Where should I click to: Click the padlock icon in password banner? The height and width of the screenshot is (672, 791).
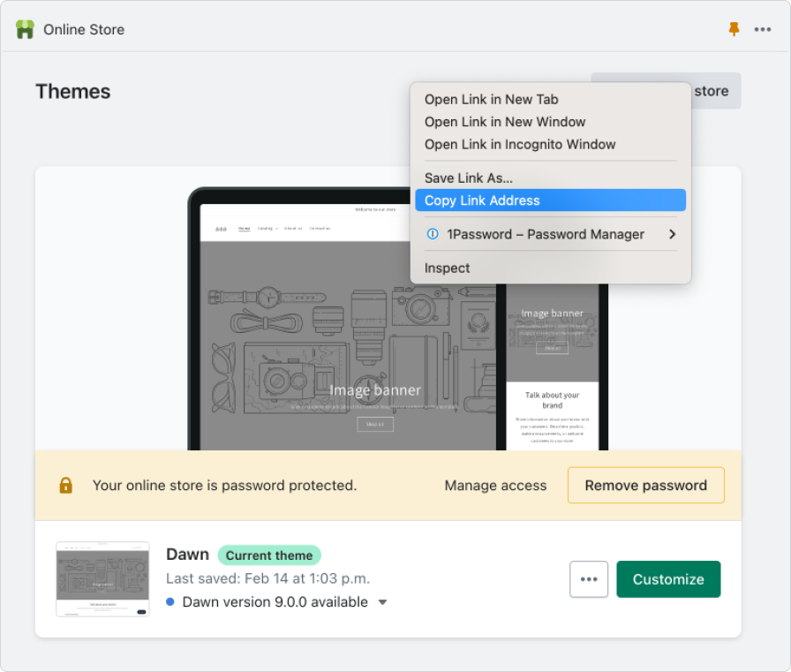[x=65, y=486]
